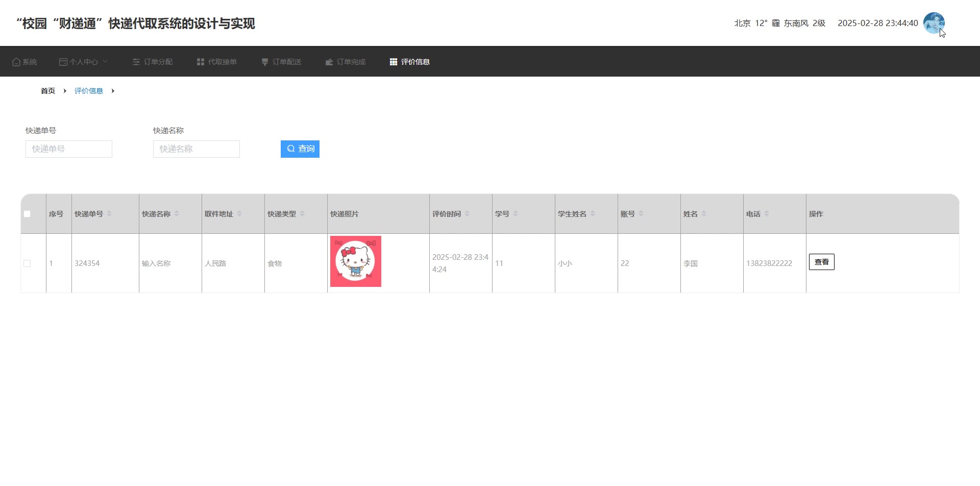Click the sort arrows beside 快递单号 header
This screenshot has height=486, width=980.
(x=109, y=214)
